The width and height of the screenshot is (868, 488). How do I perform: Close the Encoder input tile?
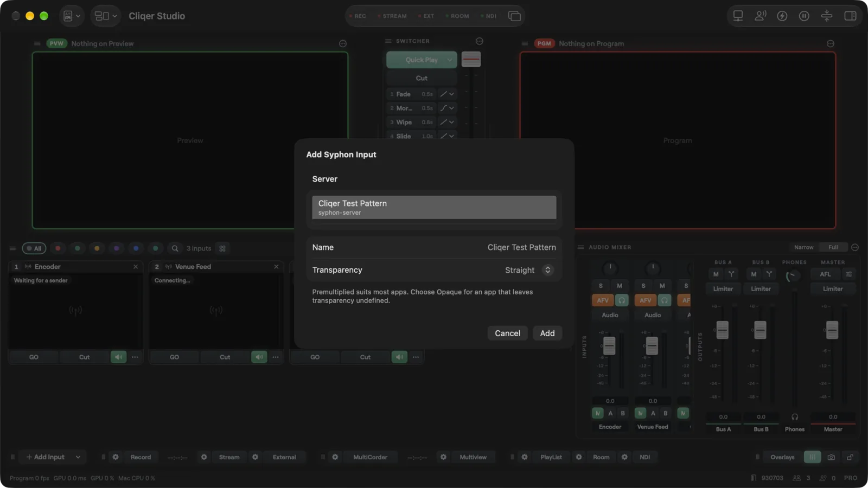[x=136, y=267]
